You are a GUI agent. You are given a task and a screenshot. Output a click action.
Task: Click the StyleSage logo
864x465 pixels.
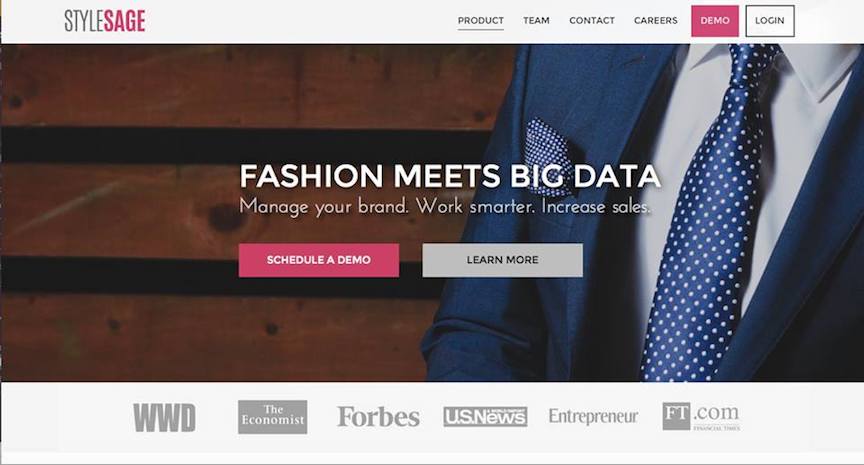click(x=105, y=21)
